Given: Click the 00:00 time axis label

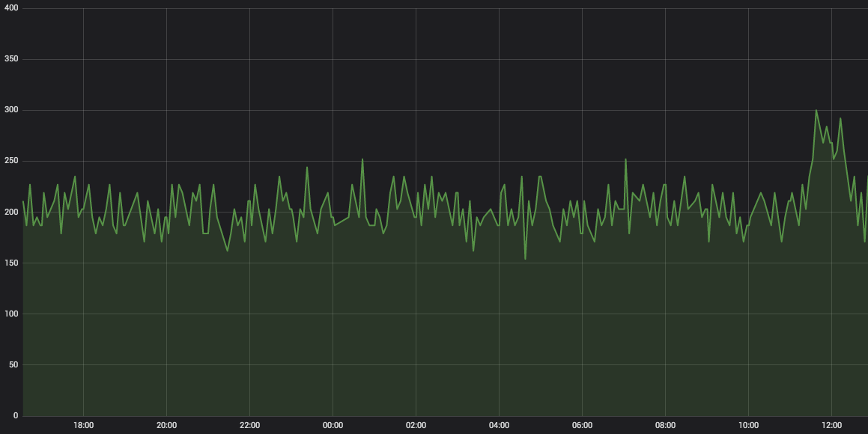Looking at the screenshot, I should 333,425.
